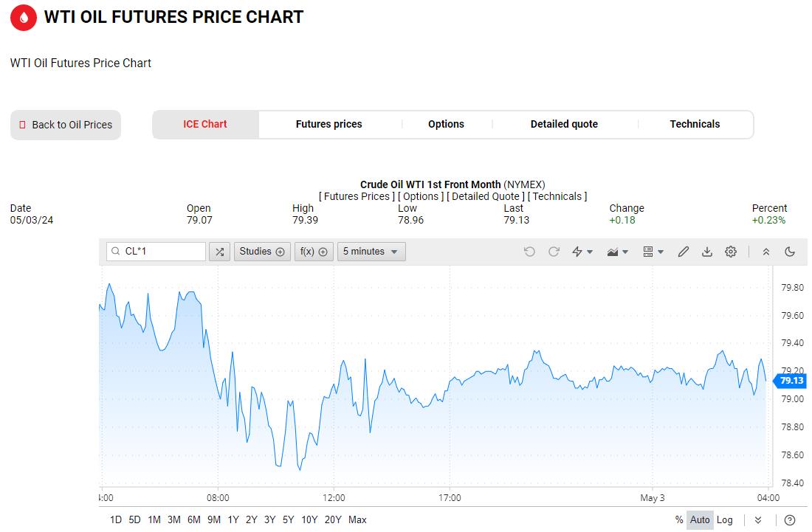Image resolution: width=812 pixels, height=532 pixels.
Task: Open the chart template layout menu
Action: [x=653, y=252]
